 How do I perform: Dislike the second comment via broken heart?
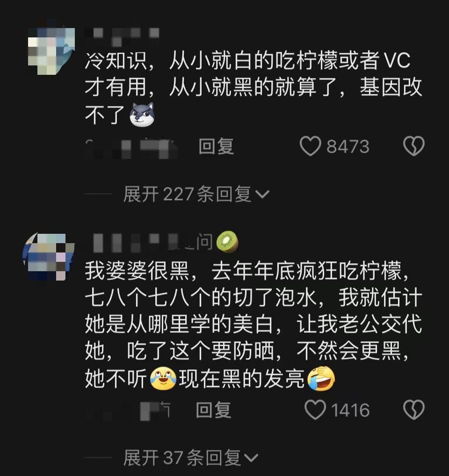pos(414,410)
